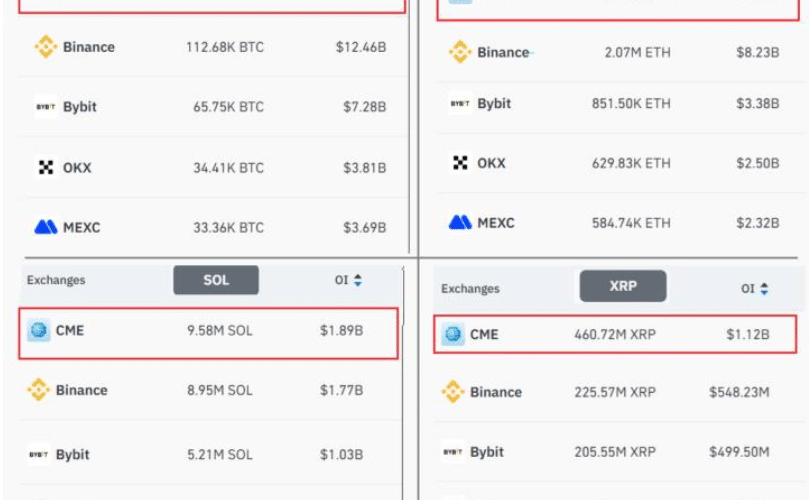
Task: Click the MEXC logo in the ETH table
Action: (460, 222)
